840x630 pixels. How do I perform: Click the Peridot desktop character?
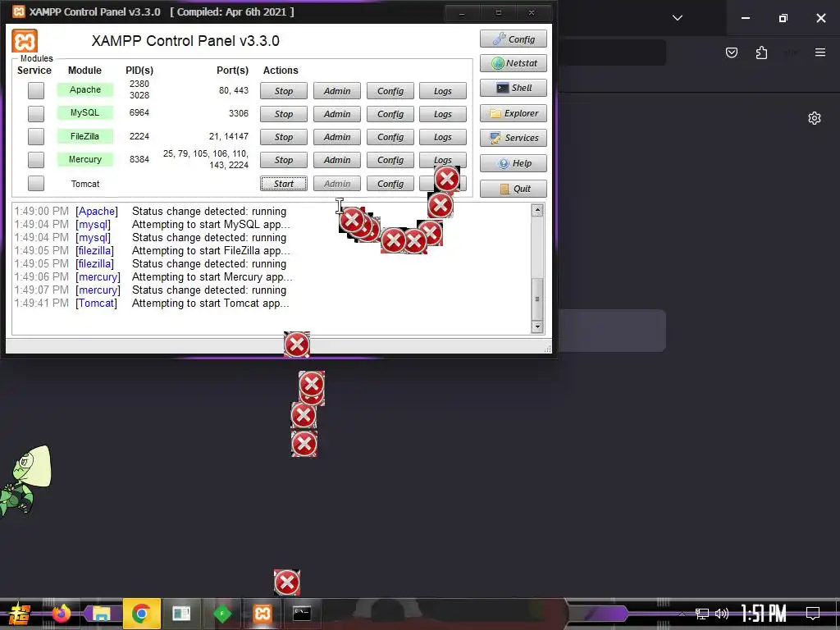25,481
